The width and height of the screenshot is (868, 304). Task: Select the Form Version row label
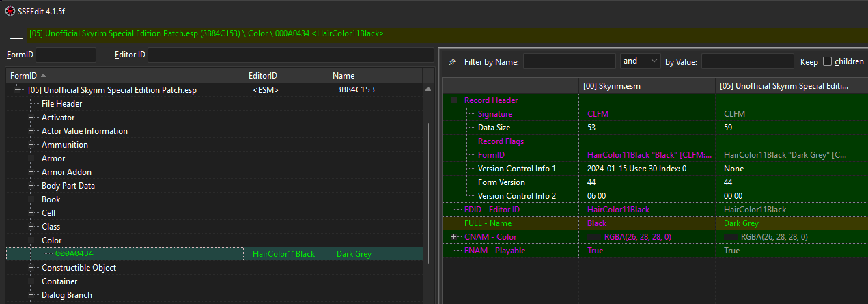coord(501,182)
